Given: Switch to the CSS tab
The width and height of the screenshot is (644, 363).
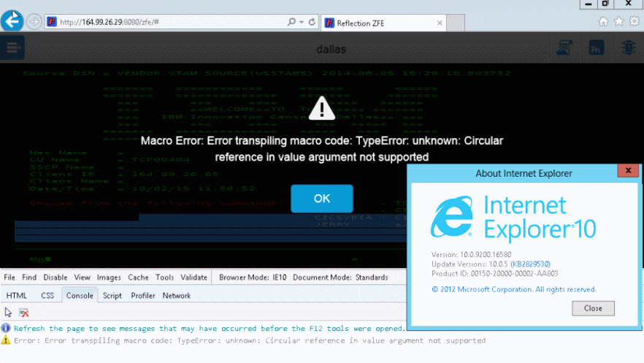Looking at the screenshot, I should [x=47, y=296].
